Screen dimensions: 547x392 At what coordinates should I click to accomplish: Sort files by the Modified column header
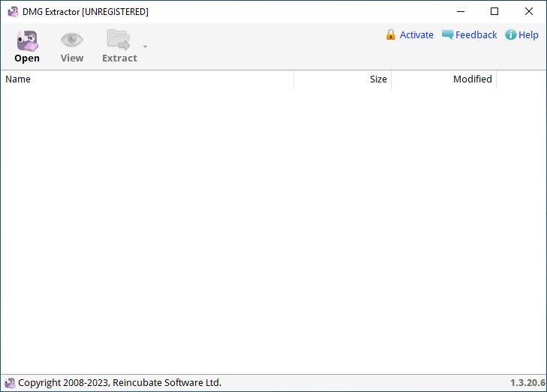(443, 79)
